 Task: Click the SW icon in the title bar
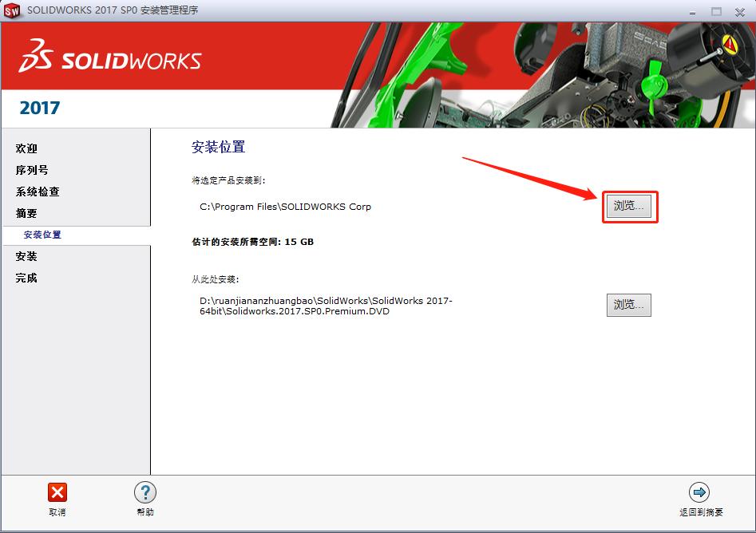pos(12,11)
